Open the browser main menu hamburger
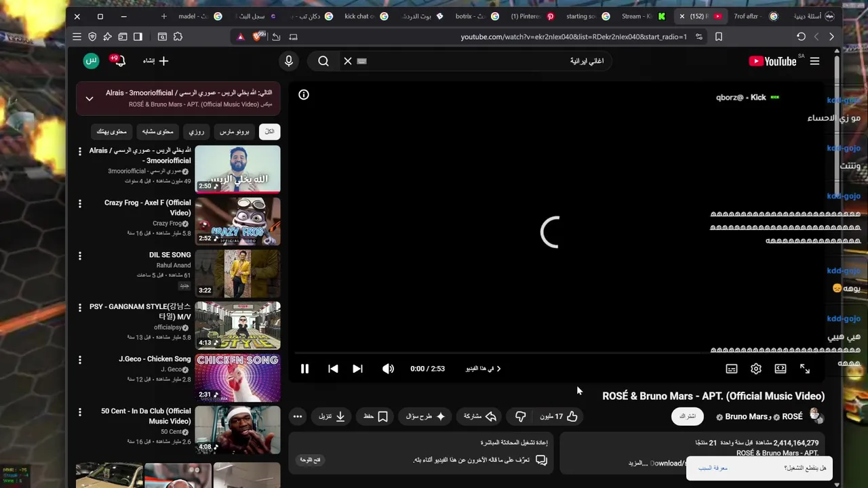The image size is (868, 488). click(77, 37)
